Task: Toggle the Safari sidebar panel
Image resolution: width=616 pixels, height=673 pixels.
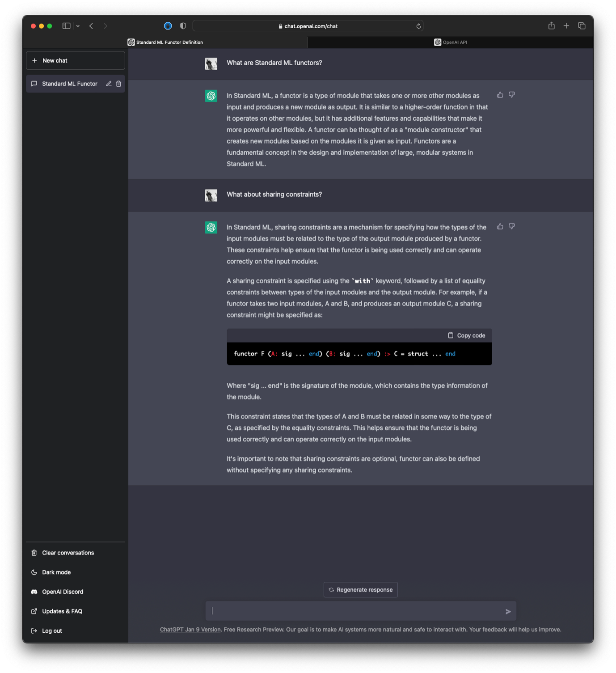Action: [x=66, y=26]
